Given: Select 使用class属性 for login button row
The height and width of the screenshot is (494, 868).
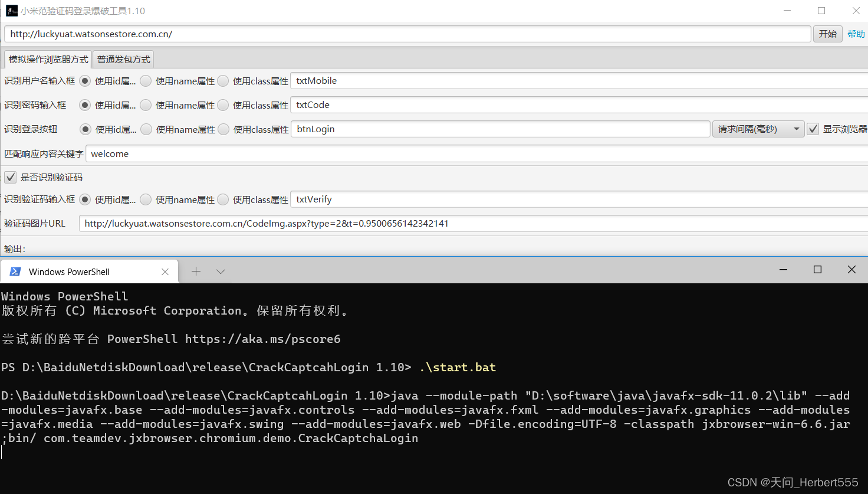Looking at the screenshot, I should [223, 129].
